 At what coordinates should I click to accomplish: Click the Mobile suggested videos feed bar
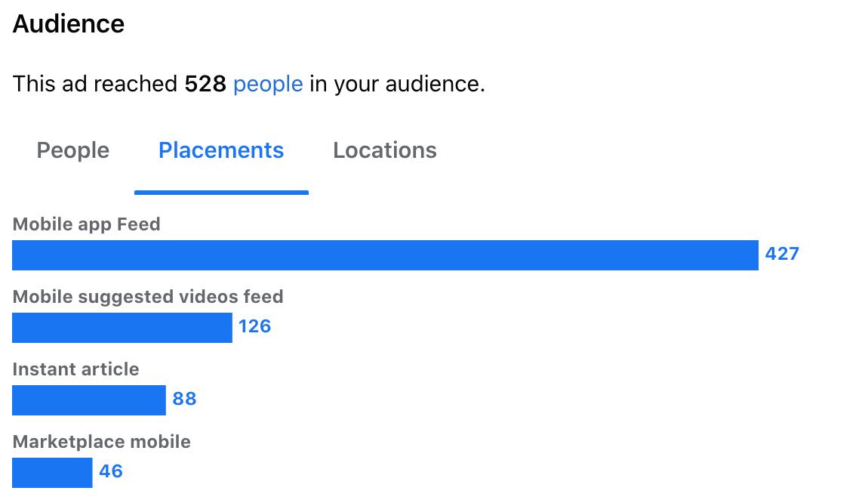pos(122,328)
